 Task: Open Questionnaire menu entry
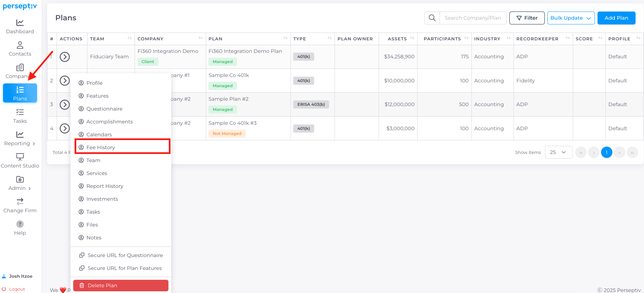121,109
